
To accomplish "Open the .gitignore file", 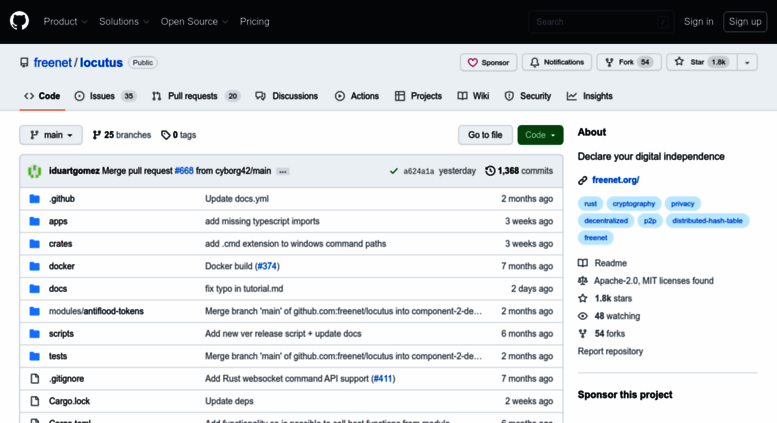I will 66,379.
